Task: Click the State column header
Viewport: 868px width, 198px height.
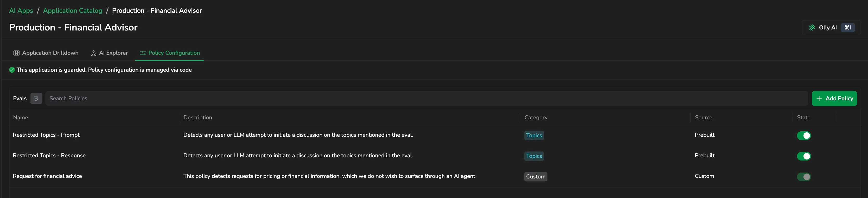Action: [804, 117]
